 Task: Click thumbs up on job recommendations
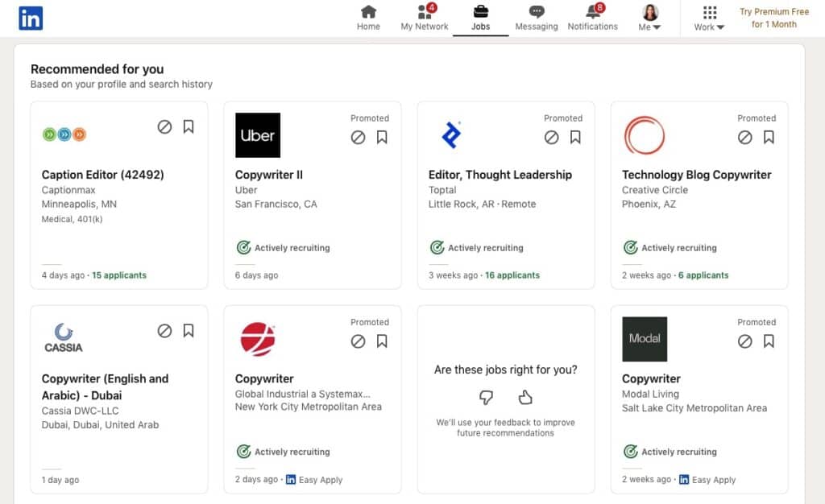coord(525,397)
